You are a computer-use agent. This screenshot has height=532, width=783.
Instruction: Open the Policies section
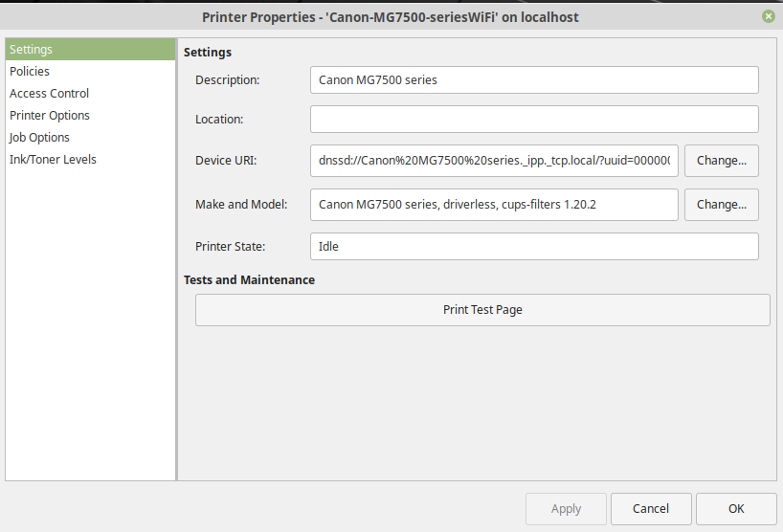pyautogui.click(x=30, y=72)
